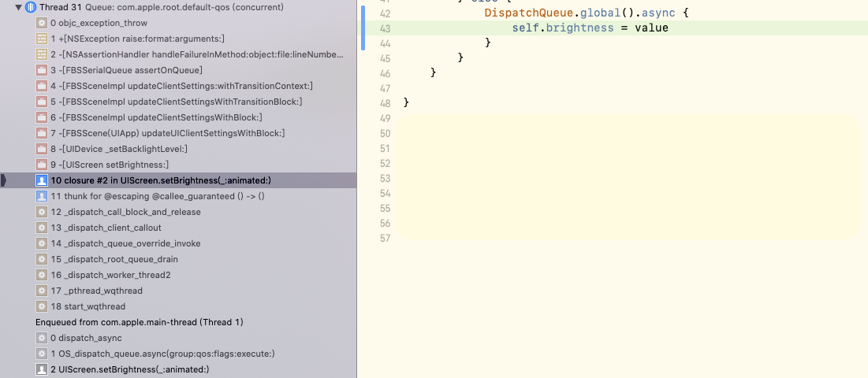Collapse the Thread 31 disclosure triangle
Image resolution: width=868 pixels, height=378 pixels.
pyautogui.click(x=19, y=7)
